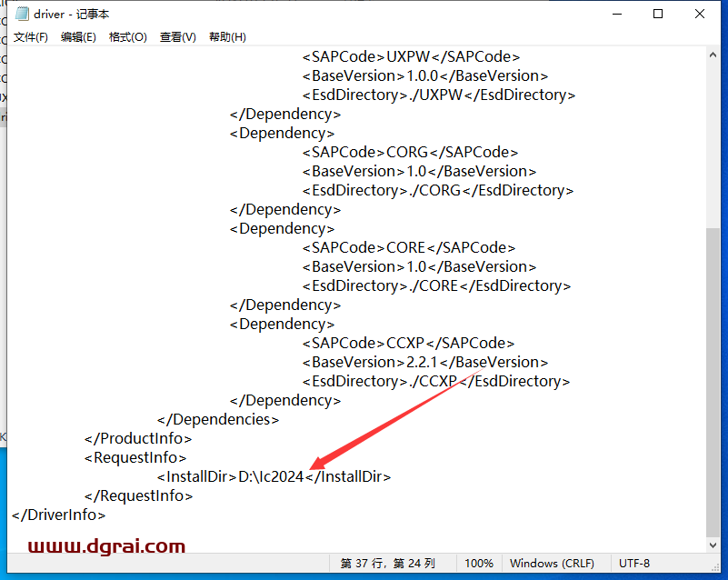Click the opening RequestInfo tag line
This screenshot has width=728, height=580.
135,458
